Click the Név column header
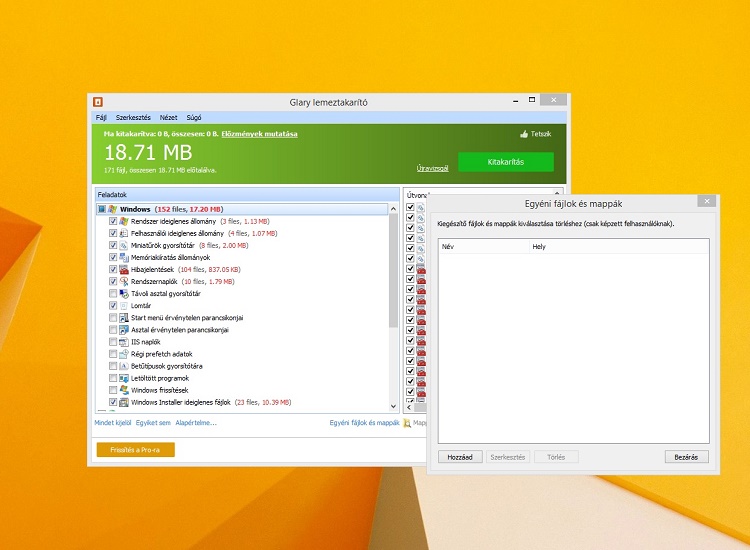Image resolution: width=750 pixels, height=550 pixels. click(x=483, y=246)
